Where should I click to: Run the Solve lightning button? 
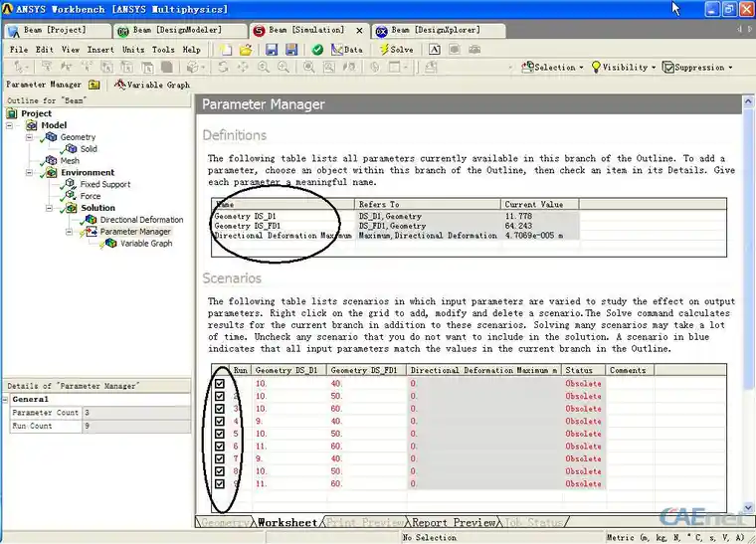396,50
